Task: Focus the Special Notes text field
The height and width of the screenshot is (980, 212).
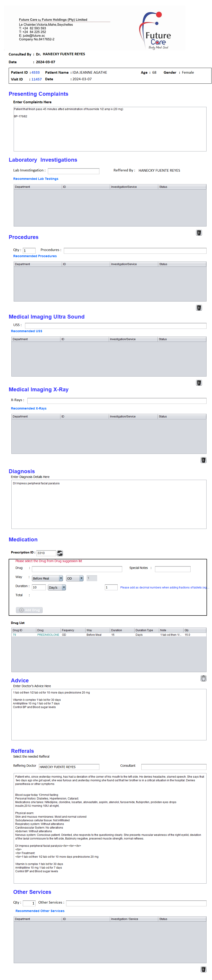Action: tap(172, 569)
